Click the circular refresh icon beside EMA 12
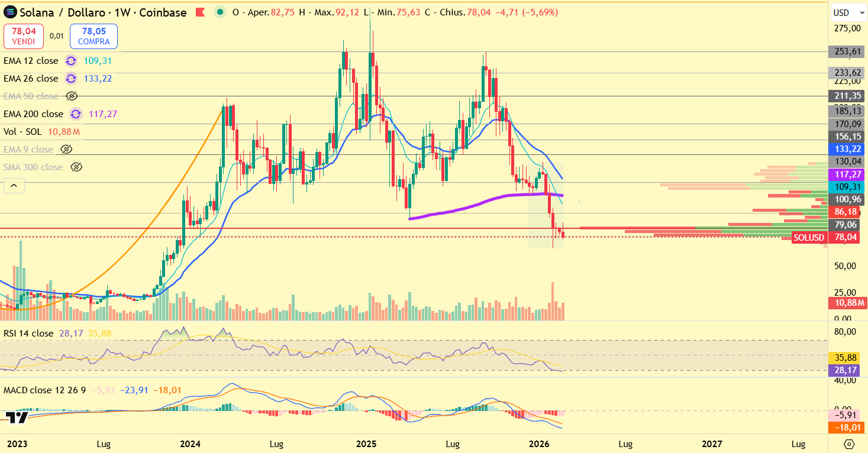The width and height of the screenshot is (868, 453). coord(70,60)
